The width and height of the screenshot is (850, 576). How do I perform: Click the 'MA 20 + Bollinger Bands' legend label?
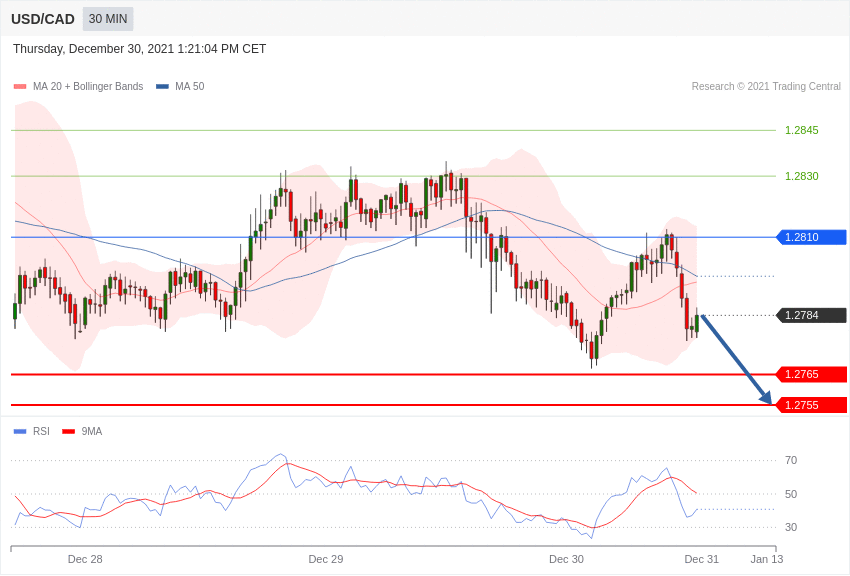pyautogui.click(x=88, y=86)
